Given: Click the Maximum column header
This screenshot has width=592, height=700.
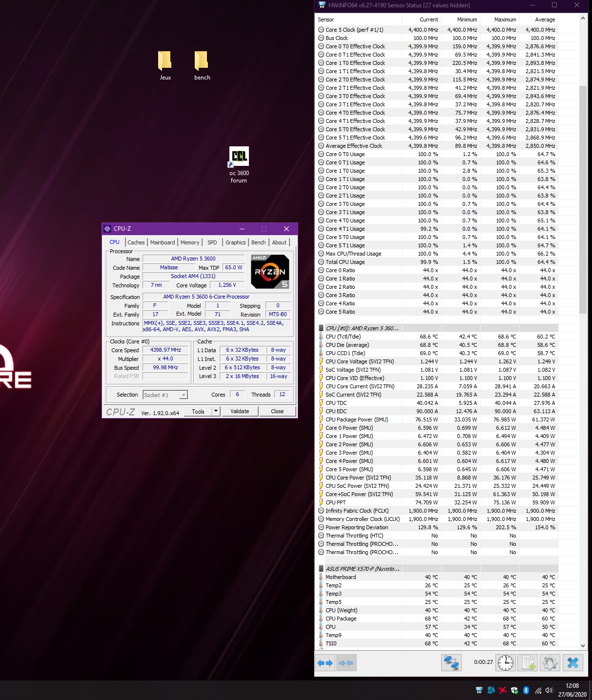Looking at the screenshot, I should point(500,20).
